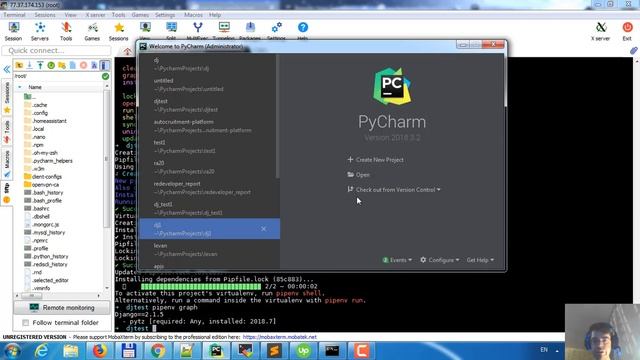640x360 pixels.
Task: Enable Follow terminal folder checkbox
Action: 26,323
